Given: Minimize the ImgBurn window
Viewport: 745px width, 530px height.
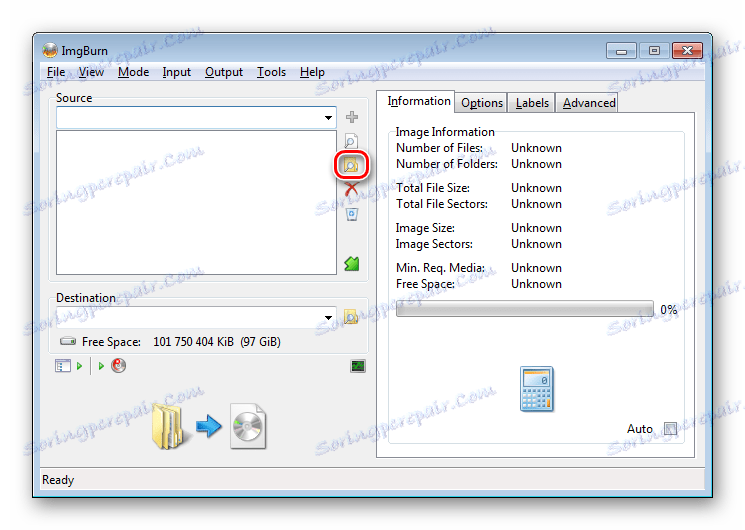Looking at the screenshot, I should click(621, 50).
